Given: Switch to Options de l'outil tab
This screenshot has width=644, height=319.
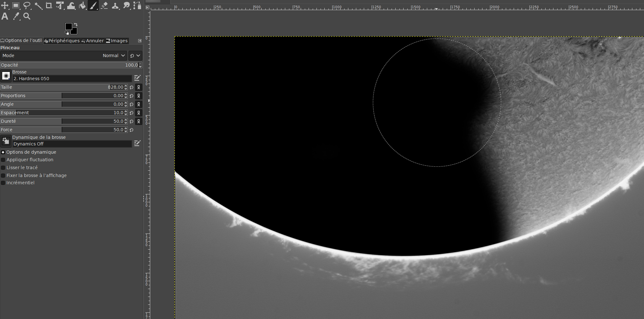Looking at the screenshot, I should 21,40.
